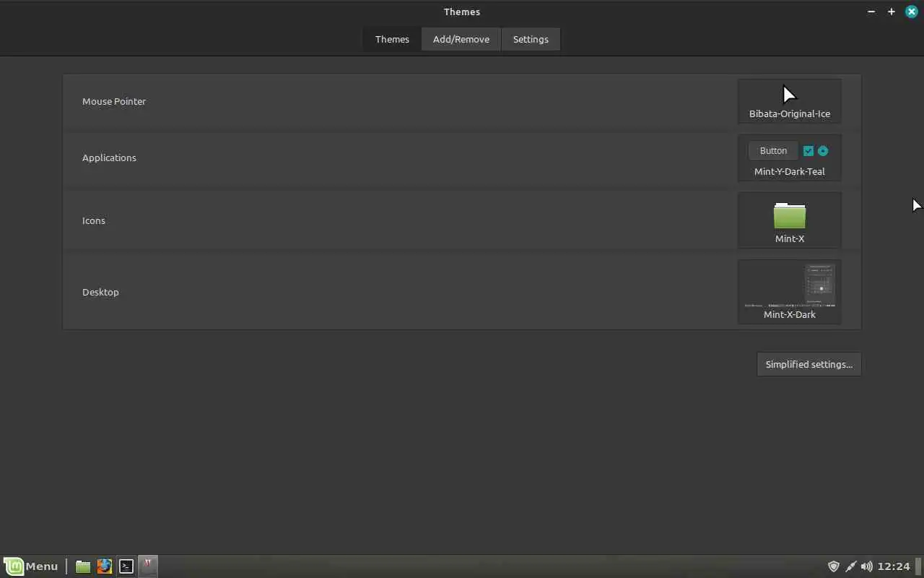Click the teal checkbox in Applications preview
Viewport: 924px width, 578px height.
808,151
